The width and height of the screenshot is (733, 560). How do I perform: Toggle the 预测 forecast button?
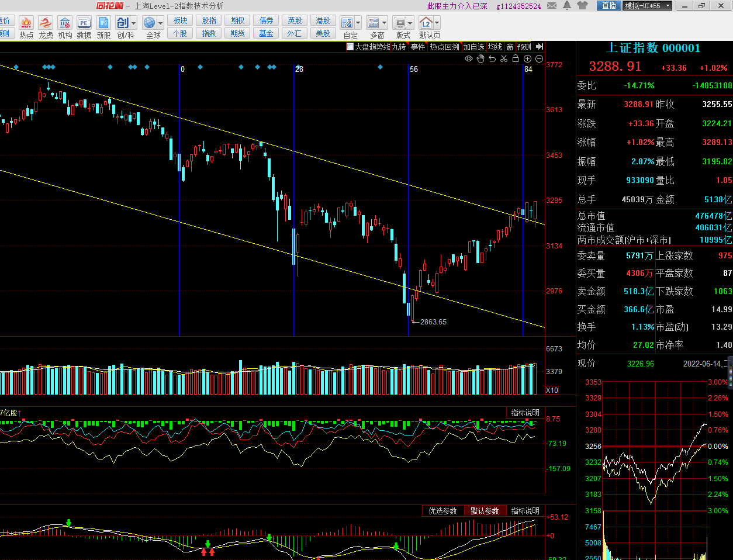pos(524,47)
